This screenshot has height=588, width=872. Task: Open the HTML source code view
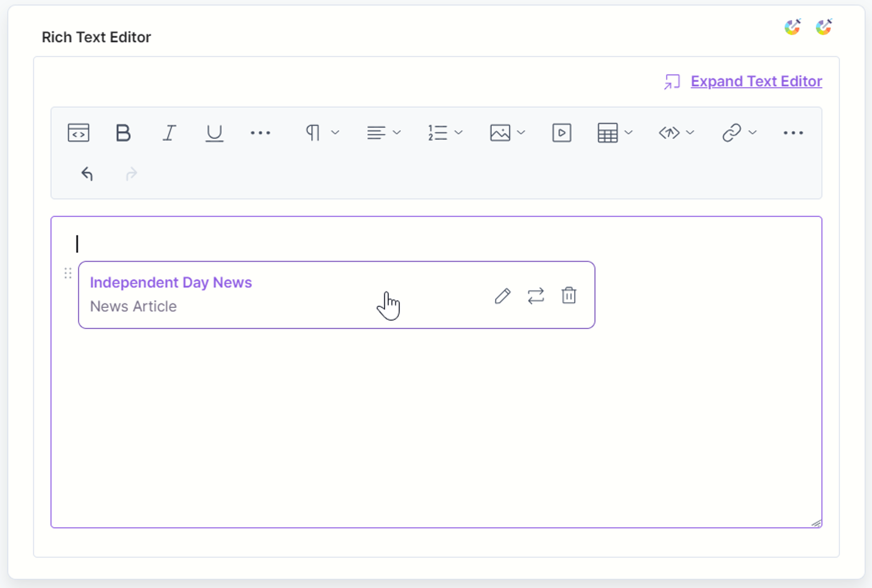78,133
